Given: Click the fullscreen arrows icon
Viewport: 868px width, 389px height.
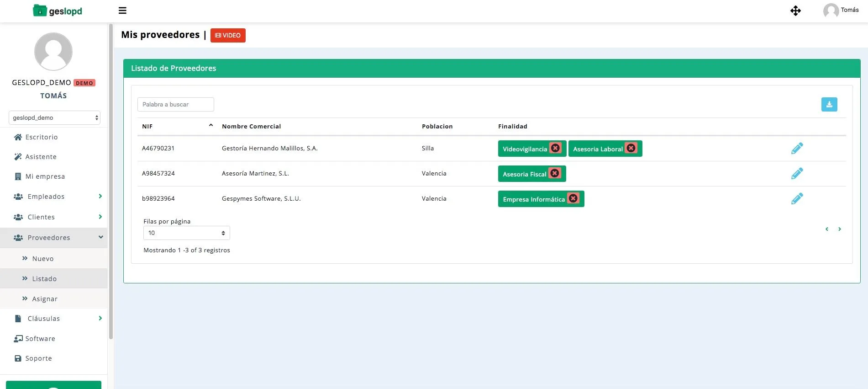Looking at the screenshot, I should coord(795,11).
